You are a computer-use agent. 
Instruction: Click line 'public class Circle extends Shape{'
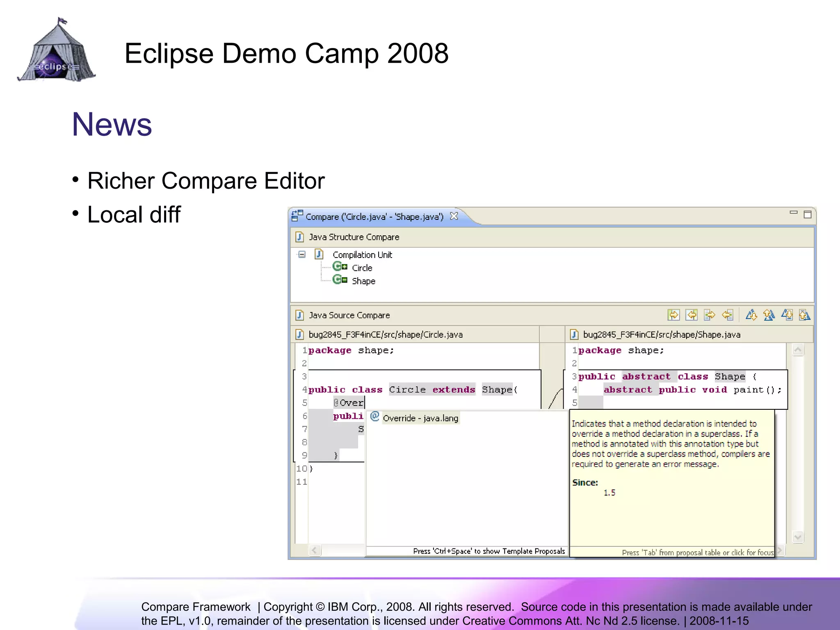[413, 390]
